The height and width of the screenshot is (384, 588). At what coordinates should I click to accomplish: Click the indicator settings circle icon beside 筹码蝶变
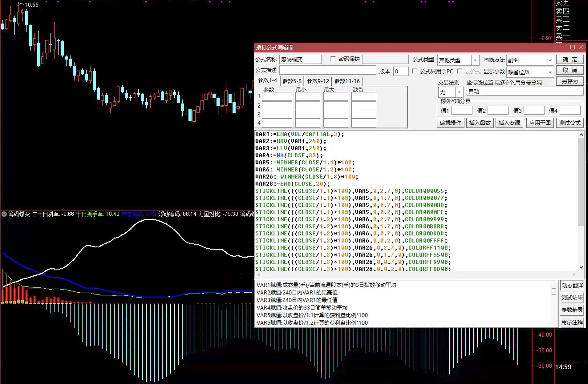point(4,214)
